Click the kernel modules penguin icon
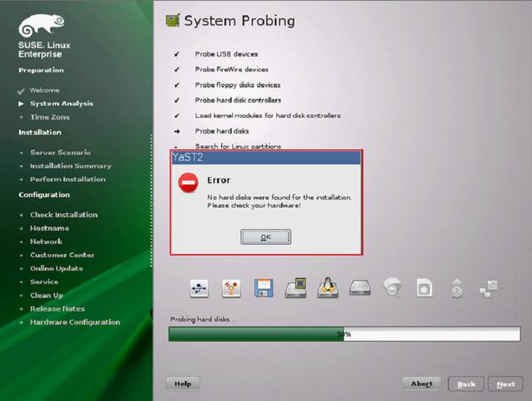This screenshot has width=532, height=401. coord(328,288)
